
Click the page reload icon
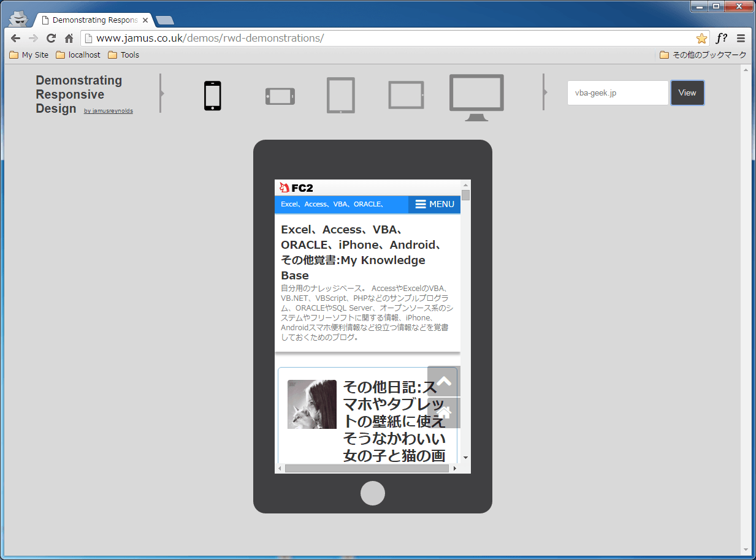pos(51,37)
